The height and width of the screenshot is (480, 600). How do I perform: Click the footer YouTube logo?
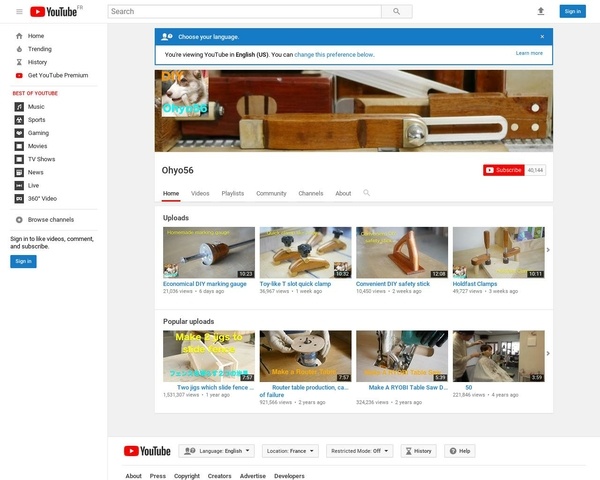coord(147,451)
